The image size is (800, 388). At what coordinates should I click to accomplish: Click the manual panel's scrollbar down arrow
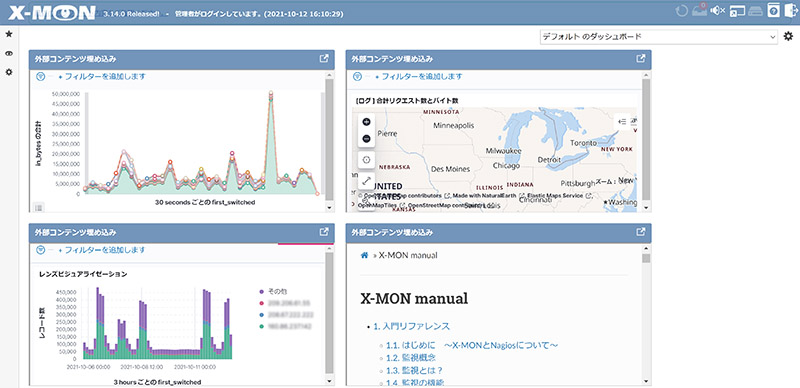pyautogui.click(x=646, y=381)
